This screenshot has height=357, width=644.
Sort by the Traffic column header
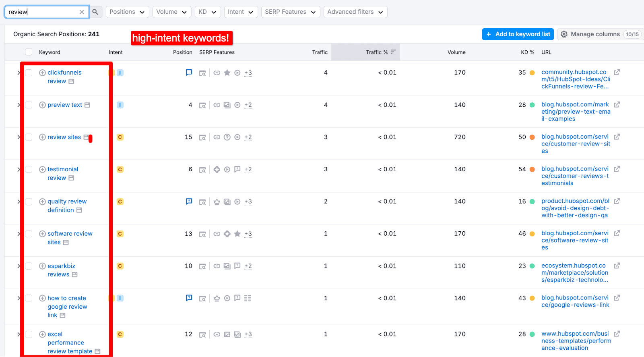[320, 52]
